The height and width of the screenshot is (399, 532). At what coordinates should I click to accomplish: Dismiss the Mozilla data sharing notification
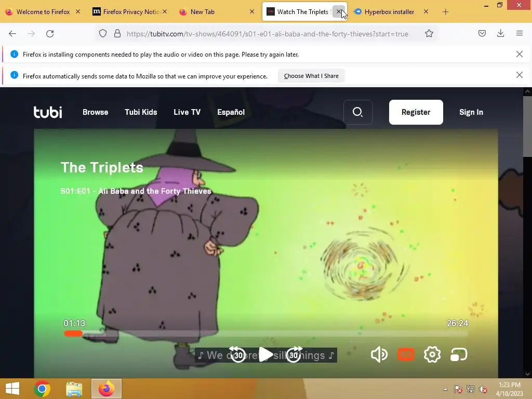pyautogui.click(x=519, y=75)
